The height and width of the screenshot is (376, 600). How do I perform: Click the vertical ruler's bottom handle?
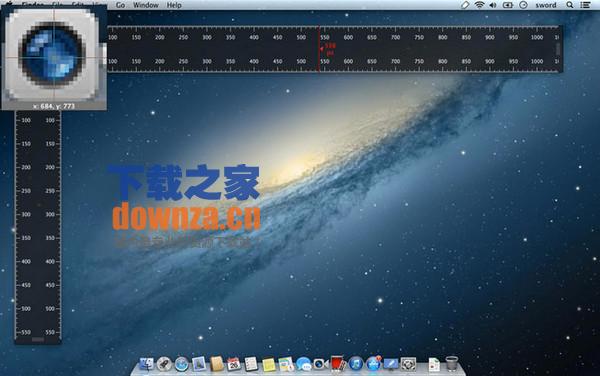tap(38, 339)
